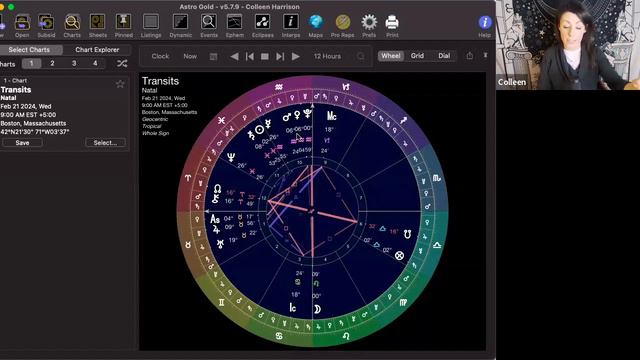Image resolution: width=640 pixels, height=360 pixels.
Task: Mark chart as favorite with star icon
Action: coord(120,84)
